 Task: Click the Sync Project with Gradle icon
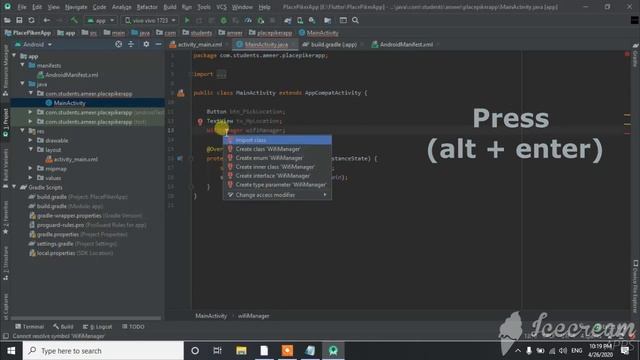288,20
